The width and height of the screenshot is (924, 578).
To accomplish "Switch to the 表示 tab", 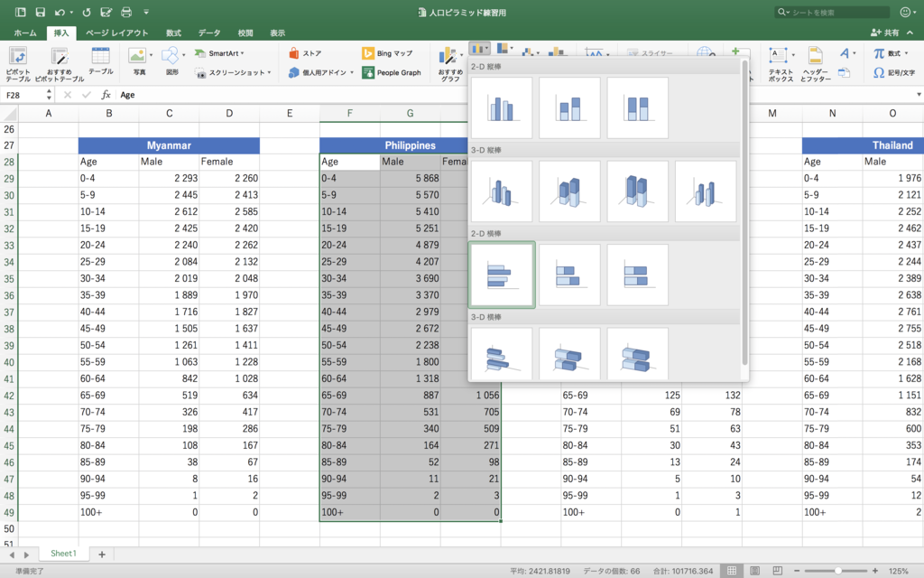I will (278, 33).
